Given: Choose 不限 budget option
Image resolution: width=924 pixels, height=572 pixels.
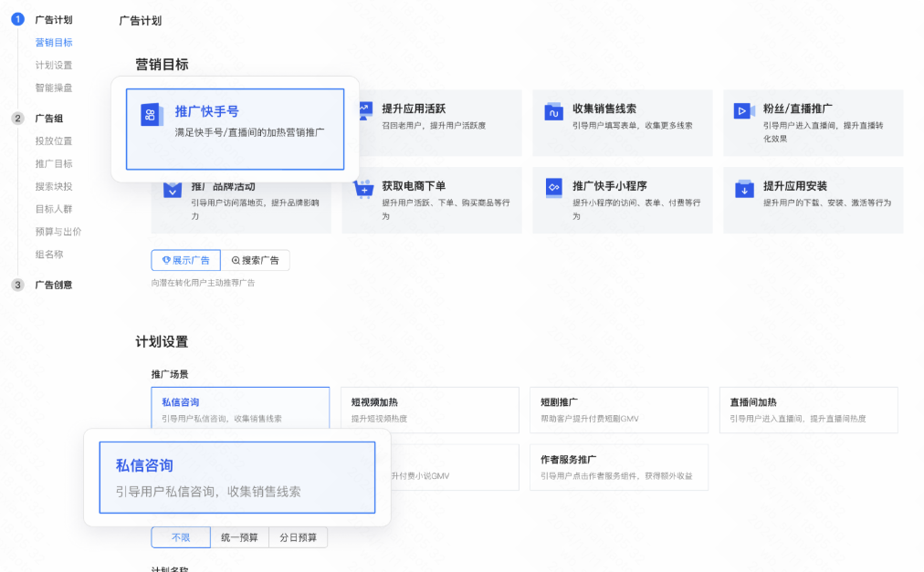Looking at the screenshot, I should point(181,537).
